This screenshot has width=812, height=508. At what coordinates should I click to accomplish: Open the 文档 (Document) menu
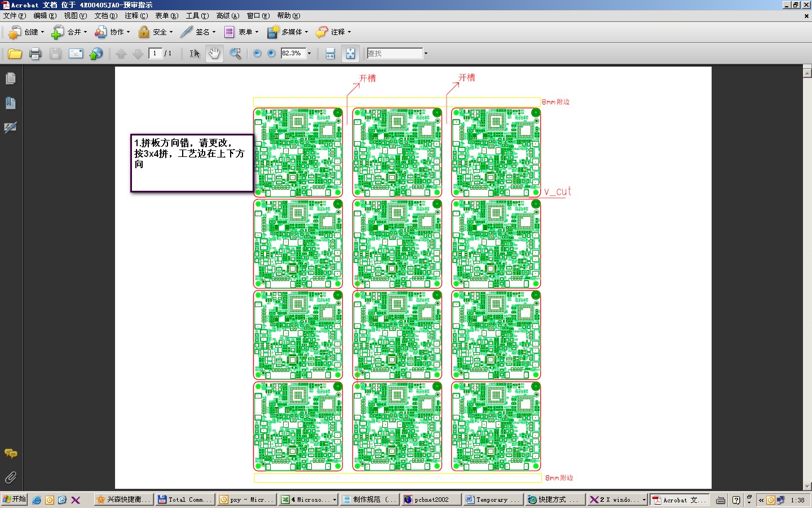click(105, 16)
